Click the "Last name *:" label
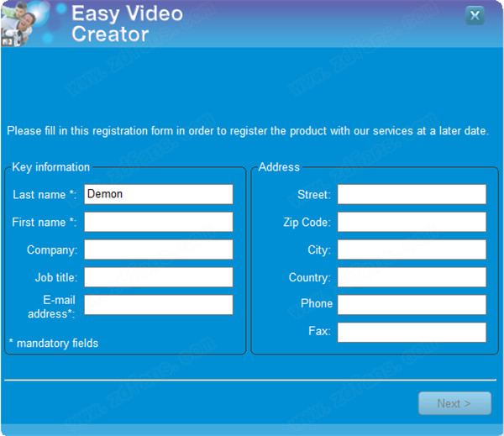 click(x=45, y=195)
